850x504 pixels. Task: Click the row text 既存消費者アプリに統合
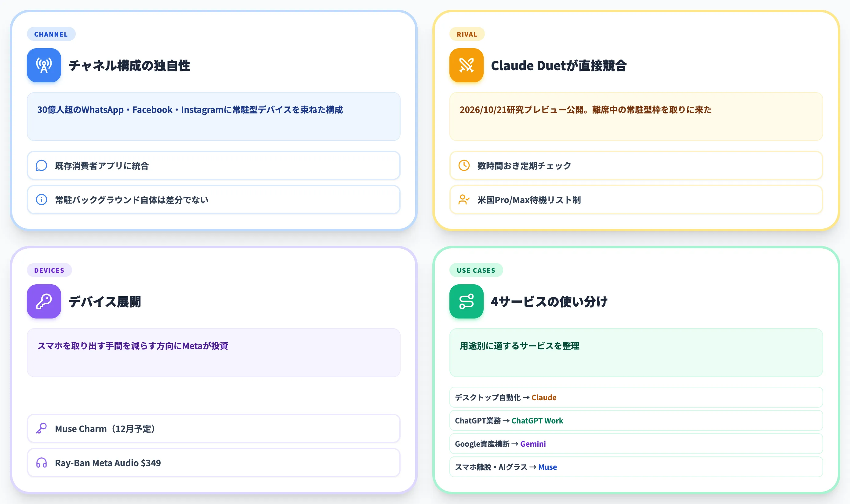pos(102,166)
